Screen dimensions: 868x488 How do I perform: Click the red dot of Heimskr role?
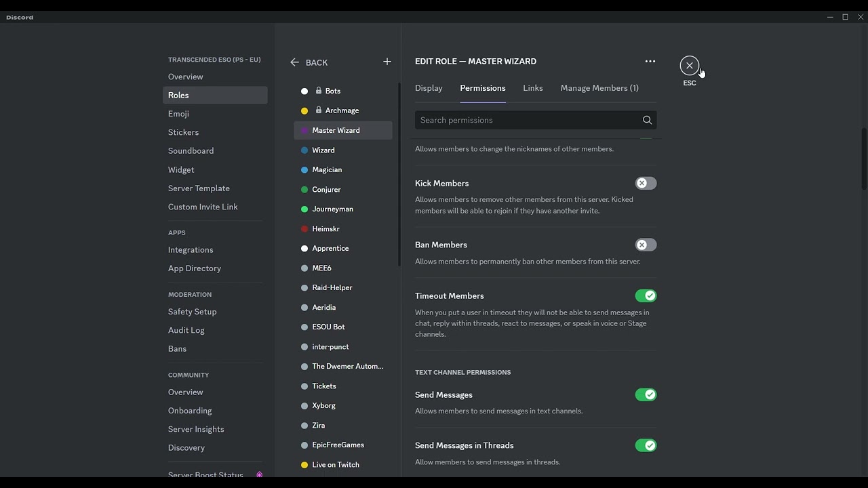[x=304, y=229]
